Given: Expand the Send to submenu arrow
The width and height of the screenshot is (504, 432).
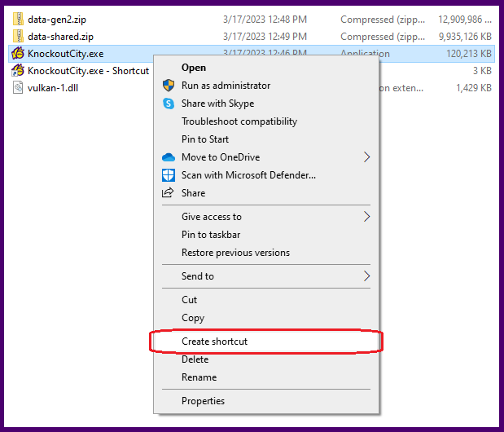Looking at the screenshot, I should coord(366,276).
